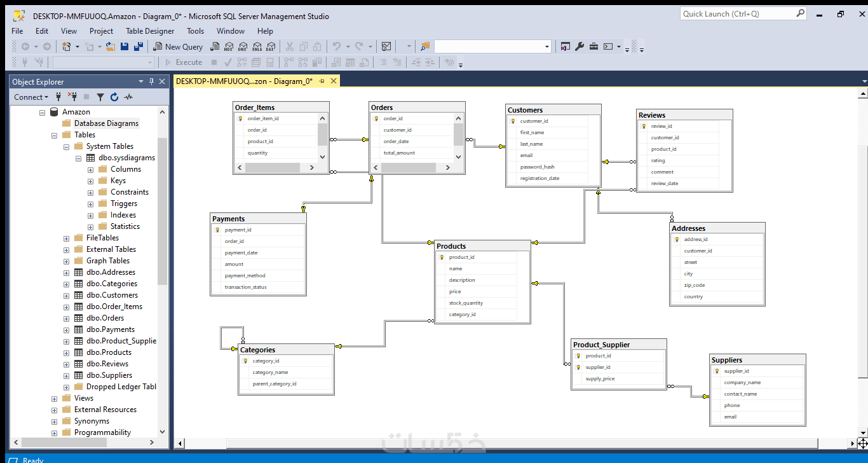Screen dimensions: 868x463
Task: Collapse the Amazon database node
Action: click(x=43, y=113)
